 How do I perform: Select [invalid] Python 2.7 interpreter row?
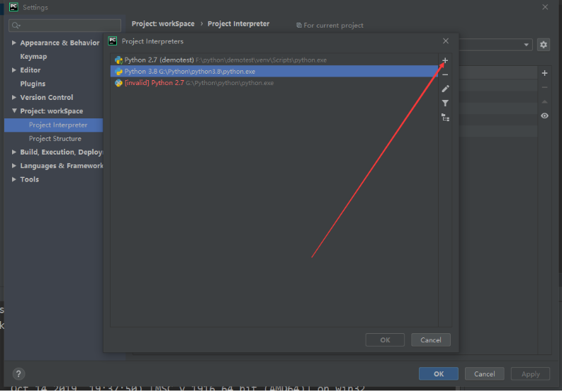[274, 83]
